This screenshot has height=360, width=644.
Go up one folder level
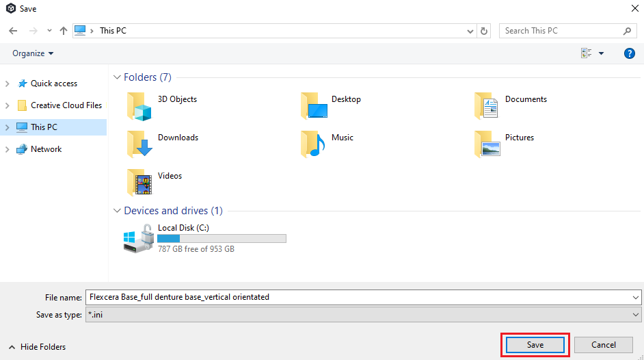coord(64,31)
